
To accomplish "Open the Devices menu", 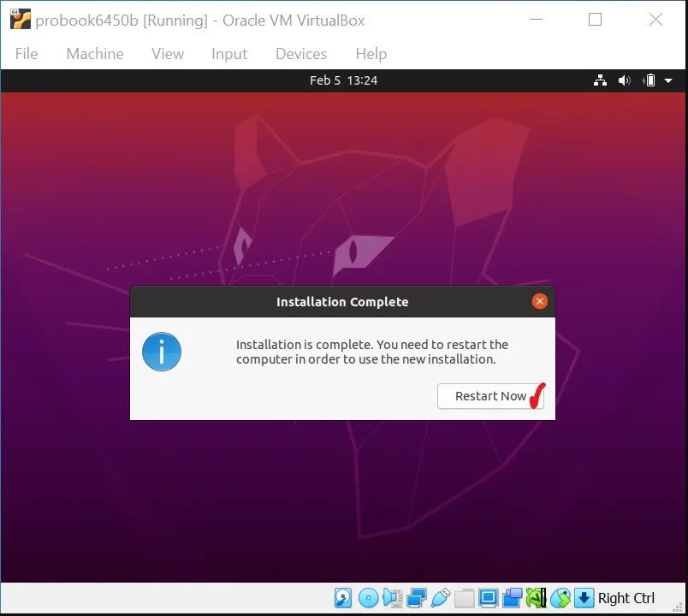I will tap(300, 53).
